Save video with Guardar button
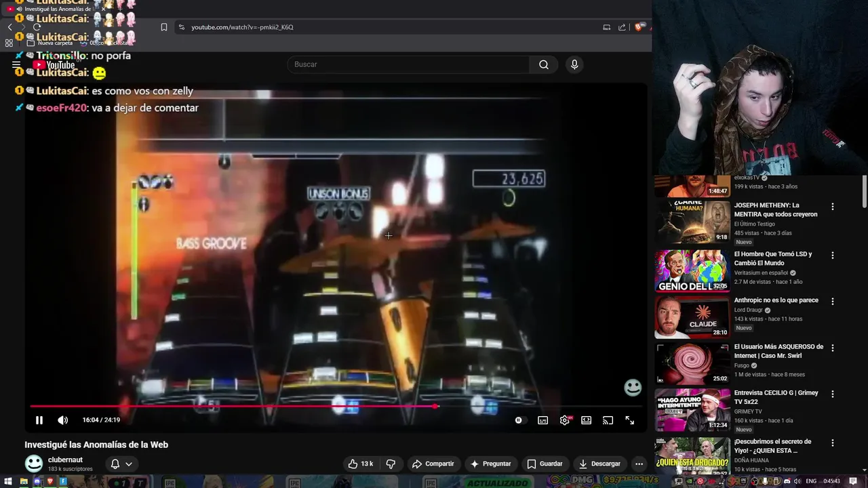868x488 pixels. tap(545, 464)
